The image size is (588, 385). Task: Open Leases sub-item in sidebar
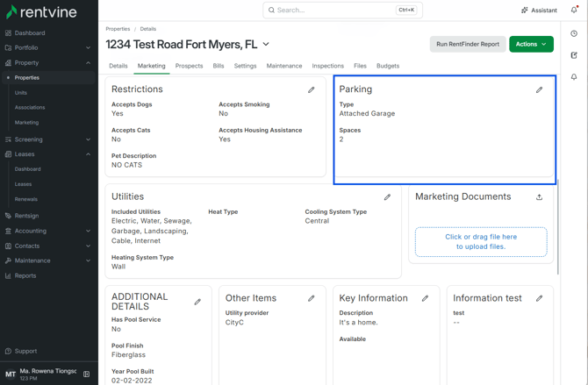pos(23,184)
